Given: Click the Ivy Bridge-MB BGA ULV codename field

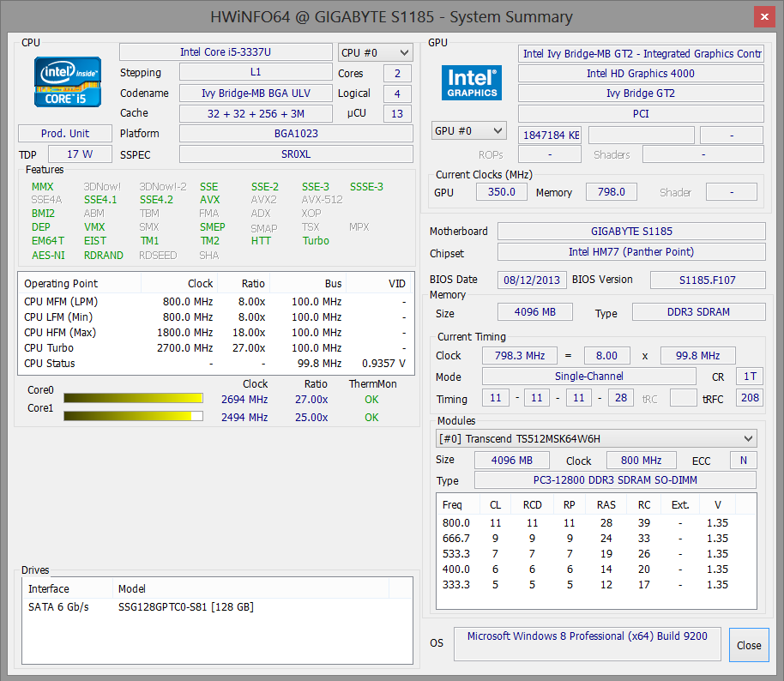Looking at the screenshot, I should (x=256, y=93).
